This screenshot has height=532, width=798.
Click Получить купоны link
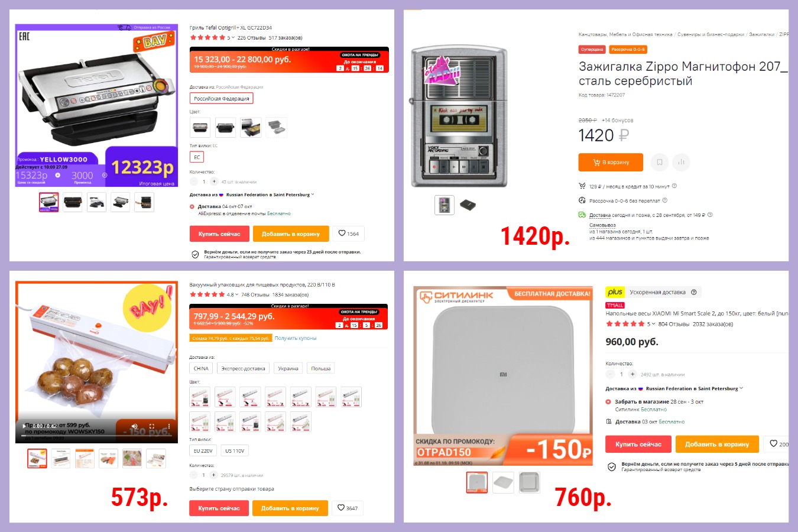(x=296, y=338)
